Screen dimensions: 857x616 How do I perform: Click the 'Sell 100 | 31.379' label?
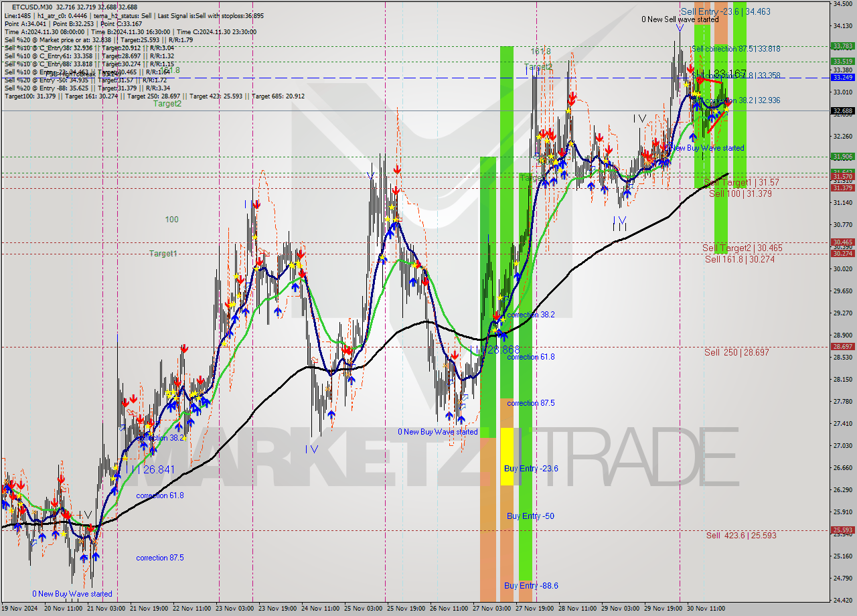tap(741, 194)
